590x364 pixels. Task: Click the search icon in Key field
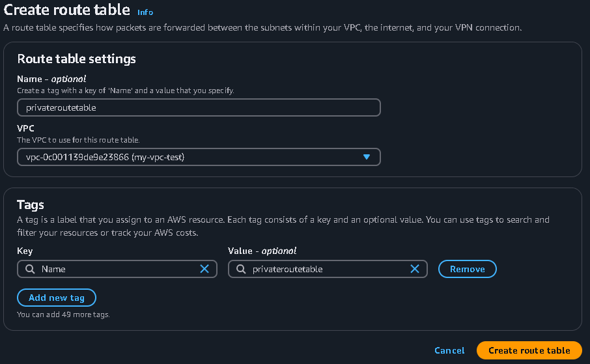(30, 269)
